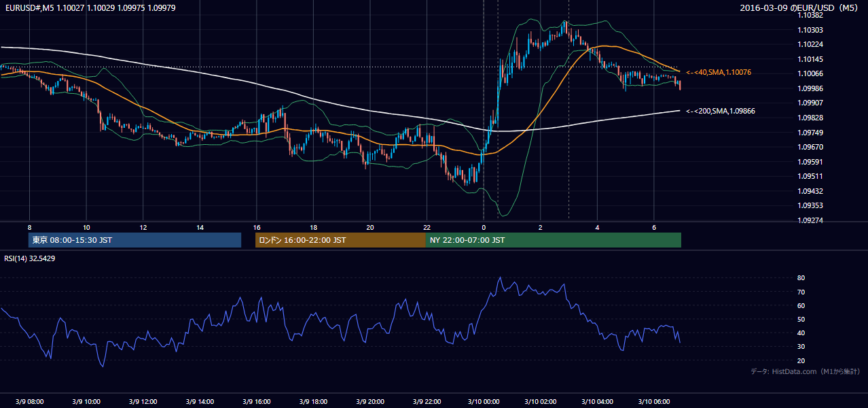Click the 3/9 12:00 date label
This screenshot has width=868, height=408.
[x=143, y=401]
